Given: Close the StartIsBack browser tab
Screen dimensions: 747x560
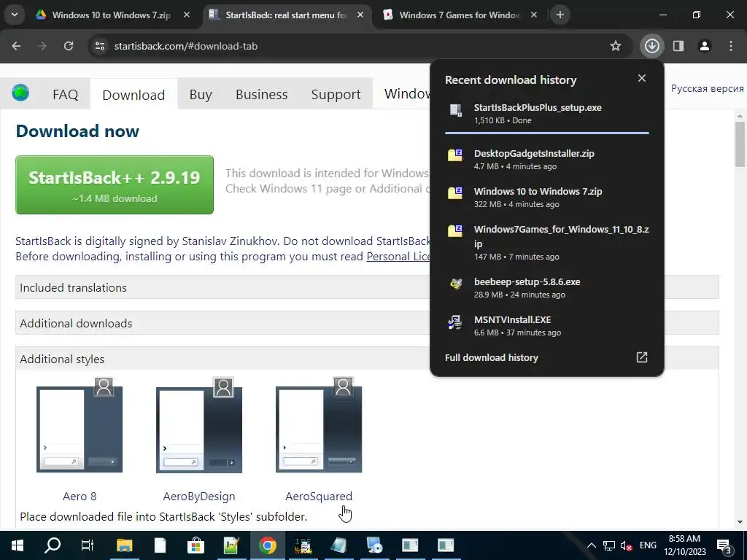Looking at the screenshot, I should click(360, 15).
